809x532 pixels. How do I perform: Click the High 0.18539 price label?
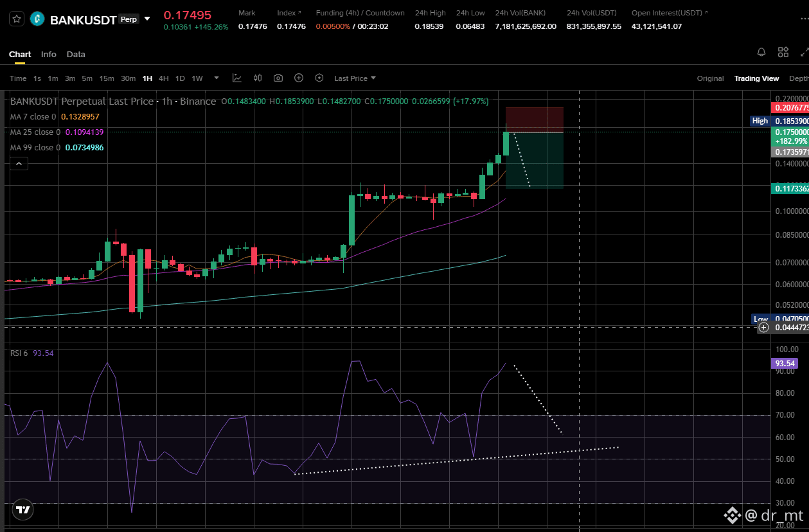pyautogui.click(x=779, y=121)
